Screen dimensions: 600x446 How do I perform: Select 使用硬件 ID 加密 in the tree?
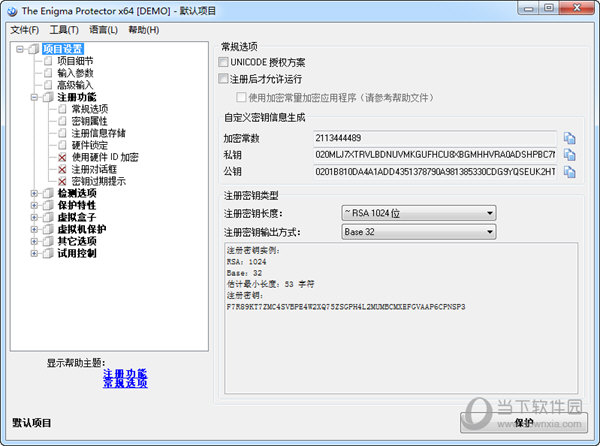coord(105,157)
